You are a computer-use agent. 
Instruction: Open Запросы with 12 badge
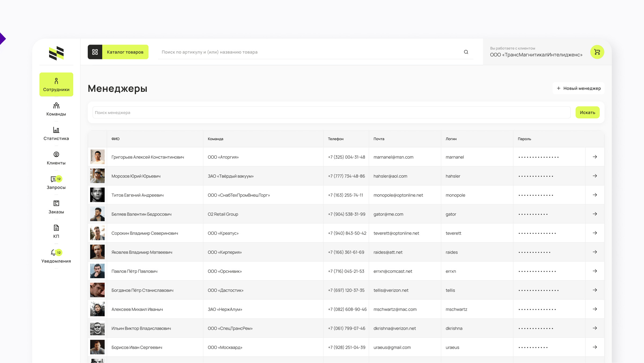pos(56,183)
